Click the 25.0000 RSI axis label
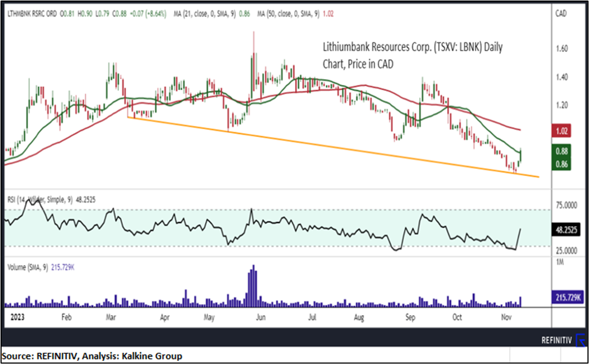The width and height of the screenshot is (589, 364). click(568, 250)
